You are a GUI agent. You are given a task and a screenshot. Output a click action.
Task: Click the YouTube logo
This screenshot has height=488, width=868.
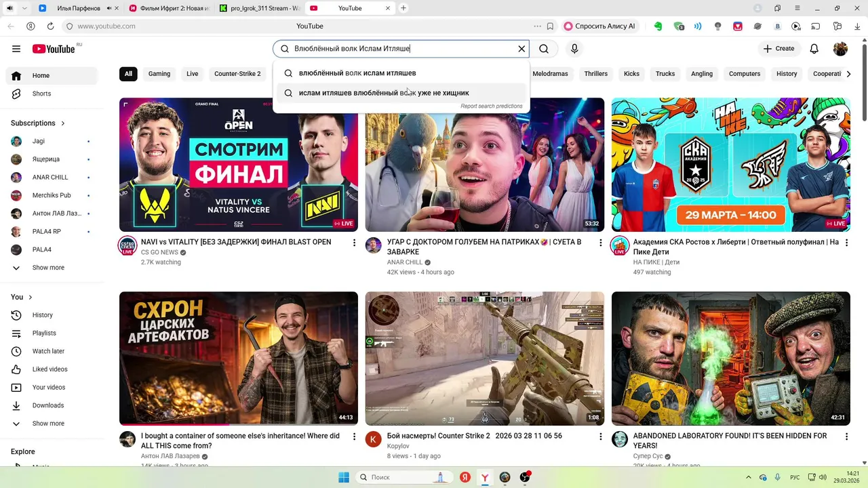tap(54, 49)
